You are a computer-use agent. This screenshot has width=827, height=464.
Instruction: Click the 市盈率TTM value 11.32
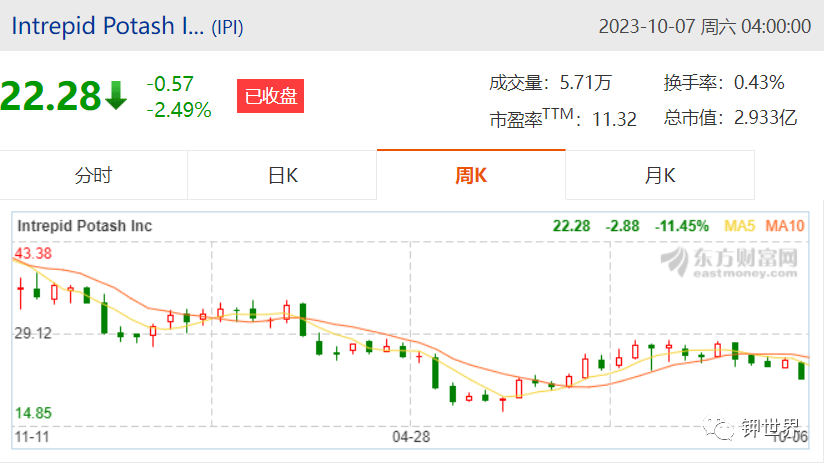pos(614,119)
